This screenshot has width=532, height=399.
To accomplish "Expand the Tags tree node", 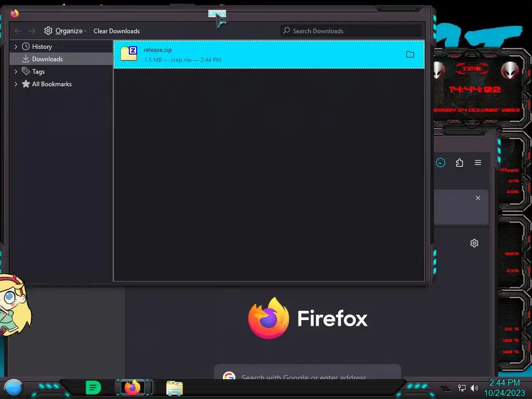I will tap(16, 72).
